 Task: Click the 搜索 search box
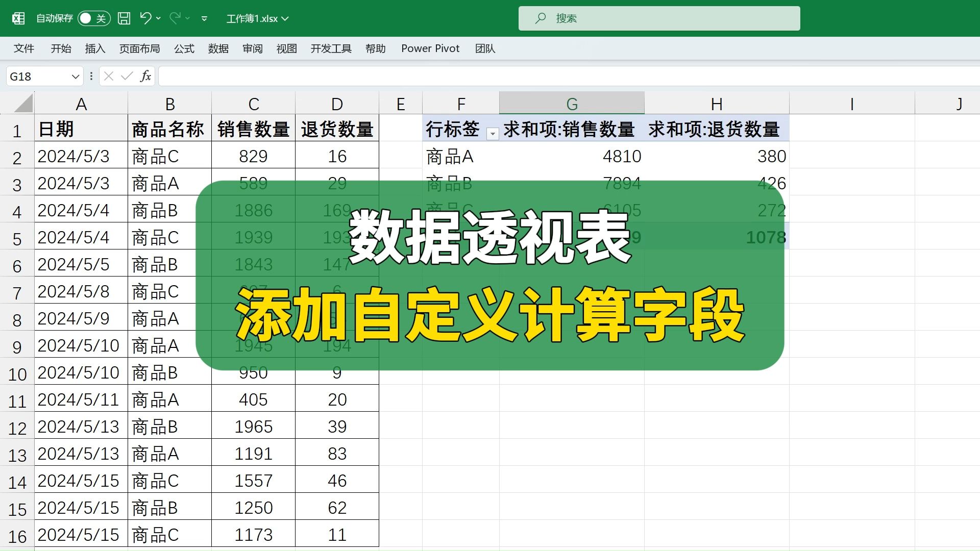click(659, 18)
